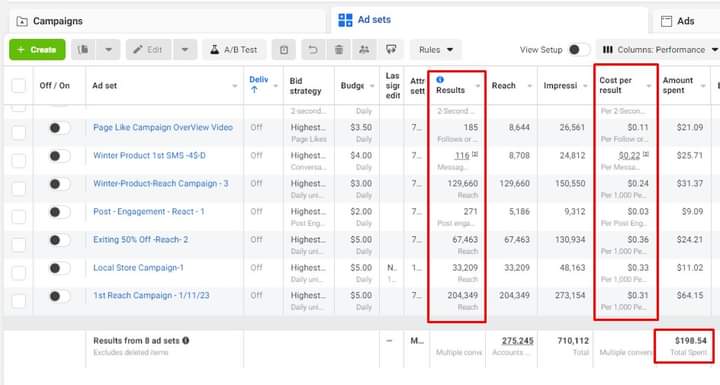Click the $0.22 cost per result value
The image size is (720, 385).
coord(629,156)
